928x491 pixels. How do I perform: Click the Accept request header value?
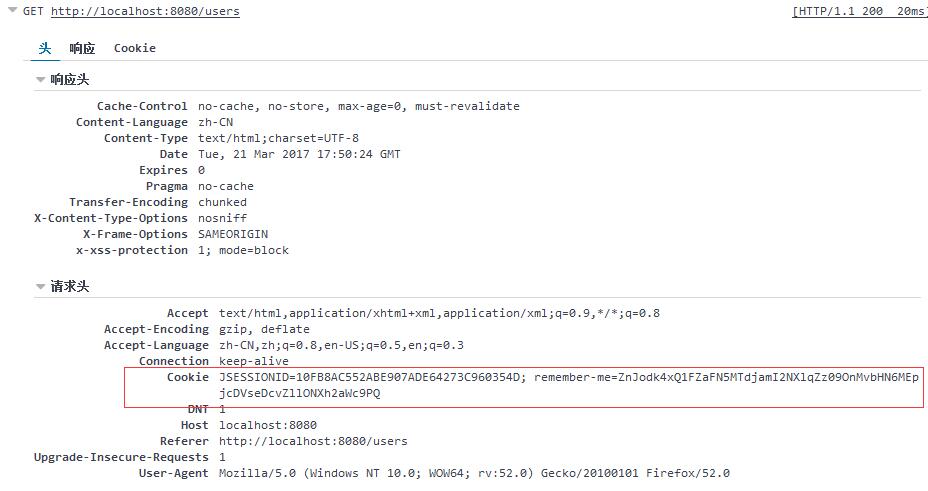[x=439, y=313]
